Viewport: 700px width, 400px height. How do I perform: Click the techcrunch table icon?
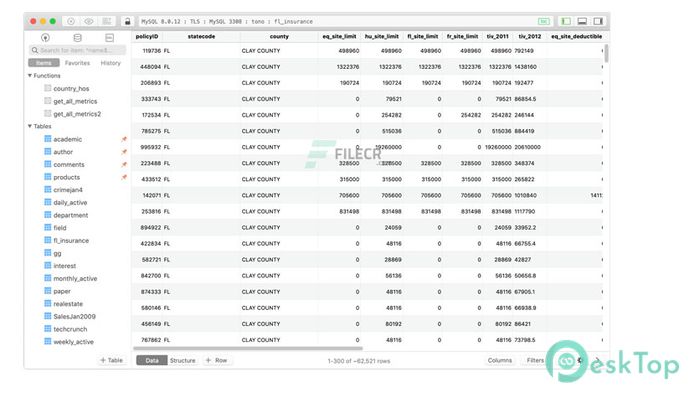[48, 329]
